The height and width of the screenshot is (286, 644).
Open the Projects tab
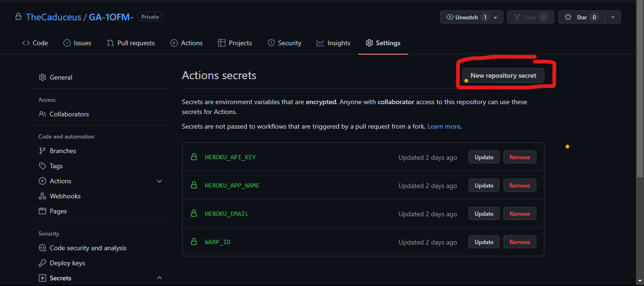coord(235,43)
